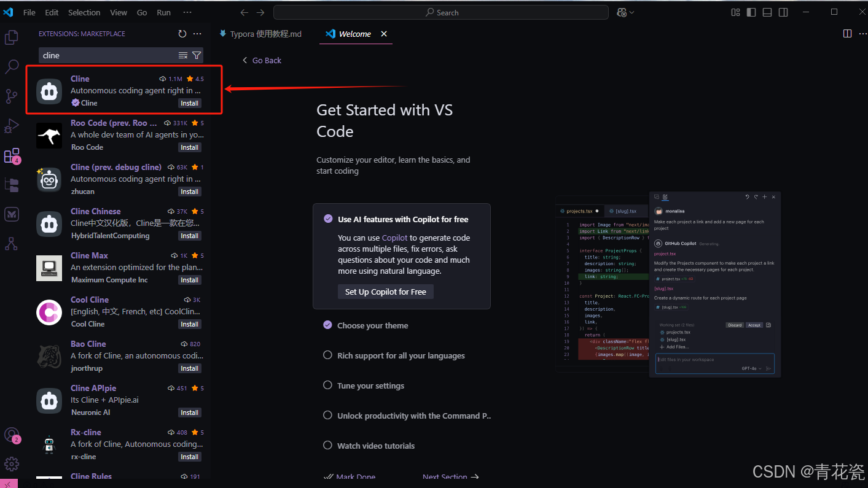The image size is (868, 488).
Task: Open the Copilot menu in title bar
Action: (625, 12)
